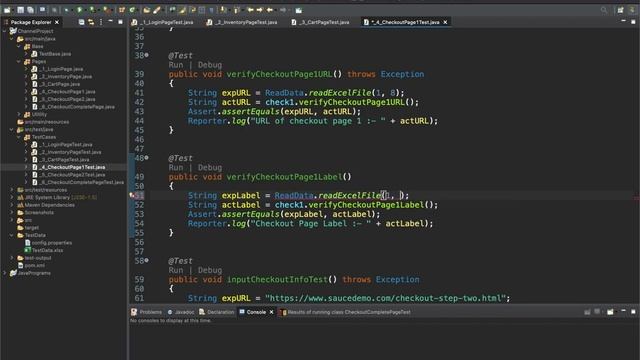
Task: Minimize the Console panel
Action: [623, 311]
